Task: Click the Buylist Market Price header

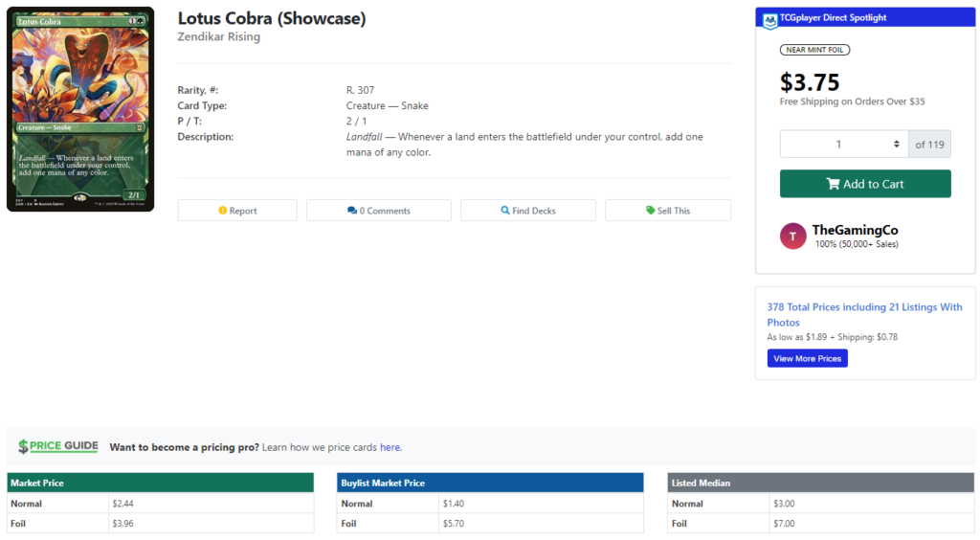Action: click(490, 483)
